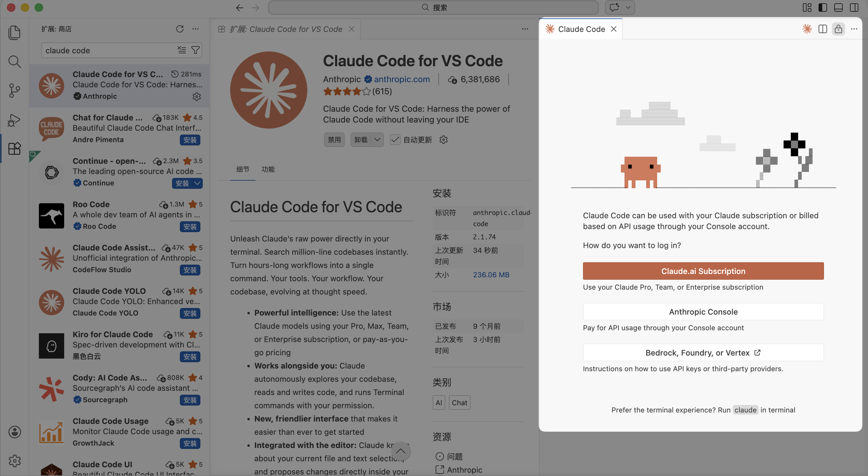Click the 236.06 MB size link
The width and height of the screenshot is (868, 476).
point(491,275)
